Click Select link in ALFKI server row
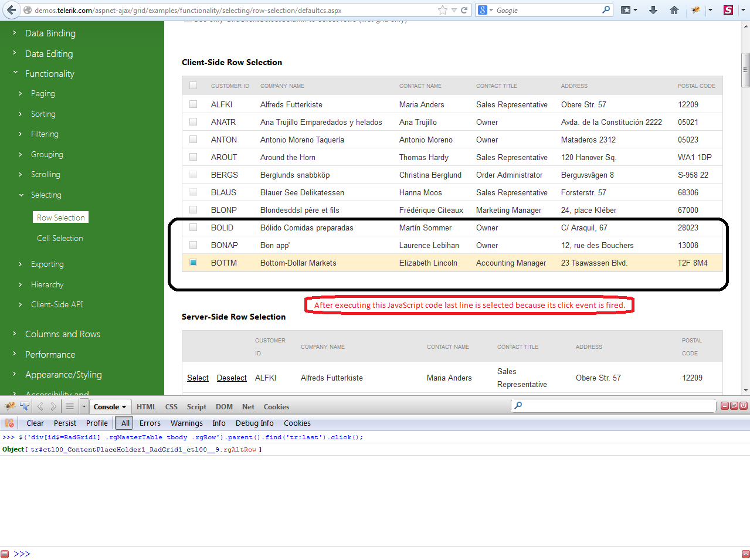Viewport: 750px width, 560px height. (x=198, y=378)
